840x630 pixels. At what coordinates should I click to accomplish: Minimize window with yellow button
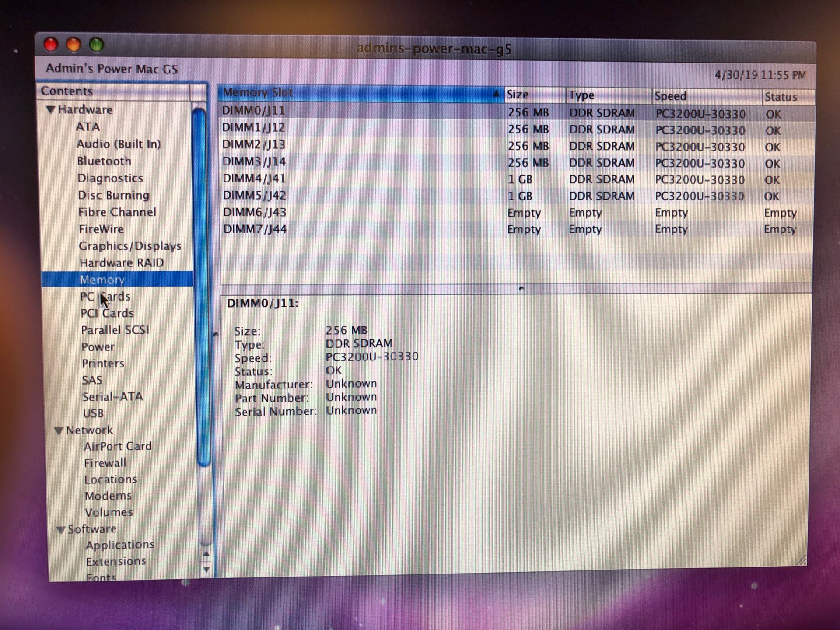(x=73, y=45)
